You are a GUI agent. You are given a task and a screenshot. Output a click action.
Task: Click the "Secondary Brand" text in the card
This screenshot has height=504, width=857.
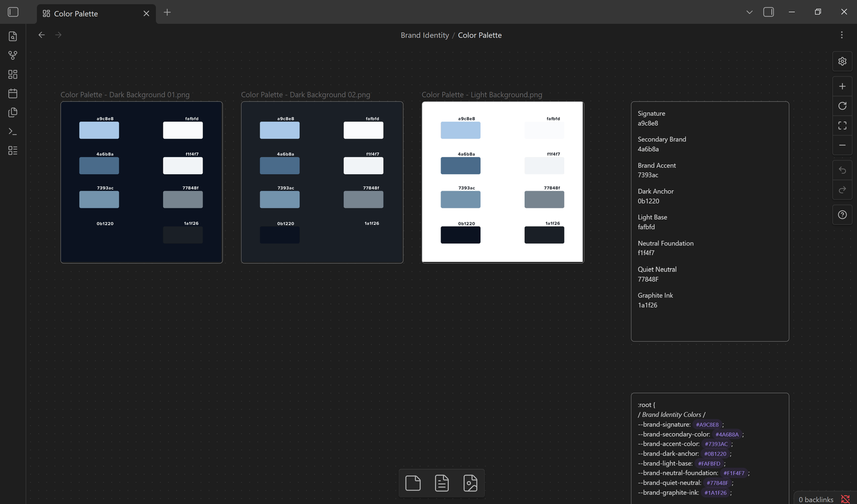(662, 139)
